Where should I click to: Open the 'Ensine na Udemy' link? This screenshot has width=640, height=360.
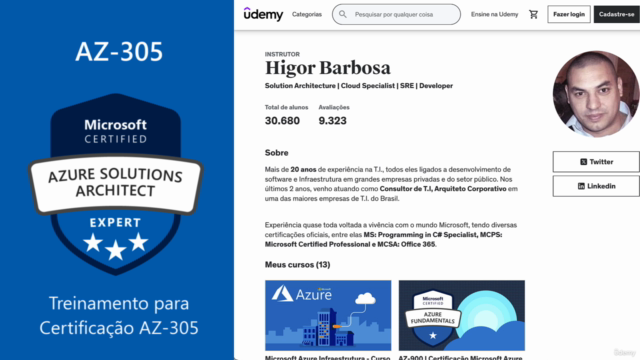(494, 14)
